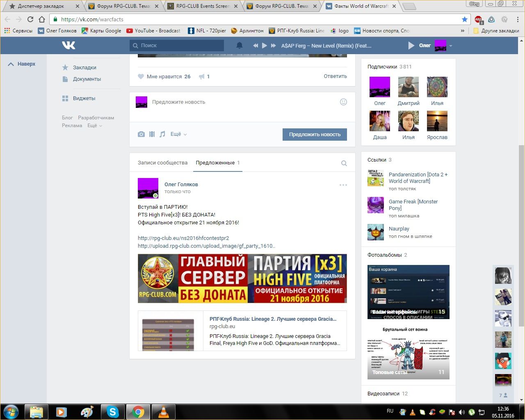Attach a photo using camera icon
This screenshot has height=420, width=525.
pyautogui.click(x=141, y=134)
